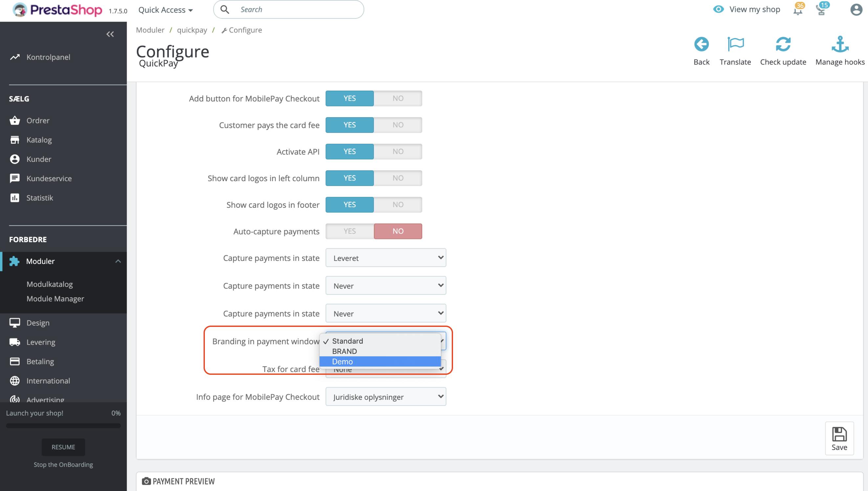Click the Levering truck icon
Image resolution: width=868 pixels, height=491 pixels.
pyautogui.click(x=14, y=342)
